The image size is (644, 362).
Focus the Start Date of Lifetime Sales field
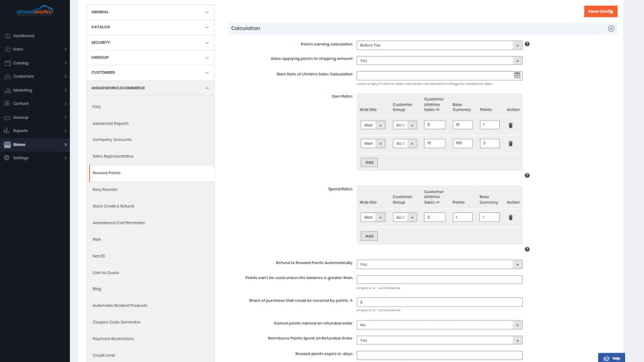(x=440, y=75)
